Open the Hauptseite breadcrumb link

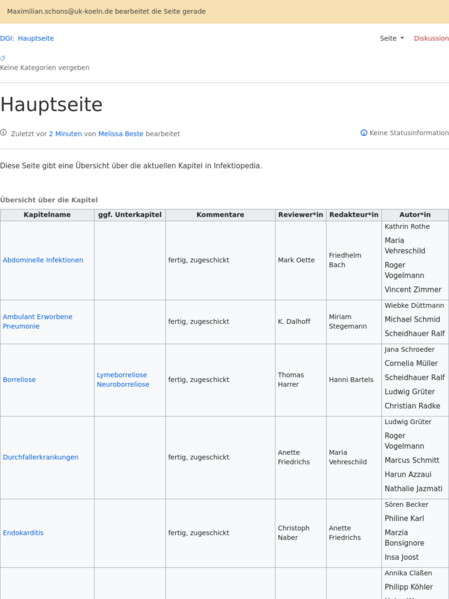pyautogui.click(x=36, y=38)
